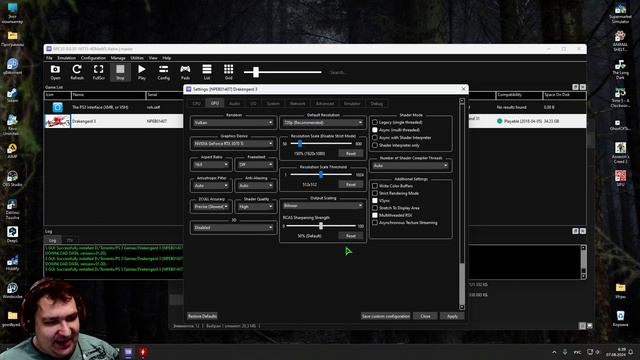640x360 pixels.
Task: Open the Default Resolution dropdown
Action: click(x=323, y=122)
